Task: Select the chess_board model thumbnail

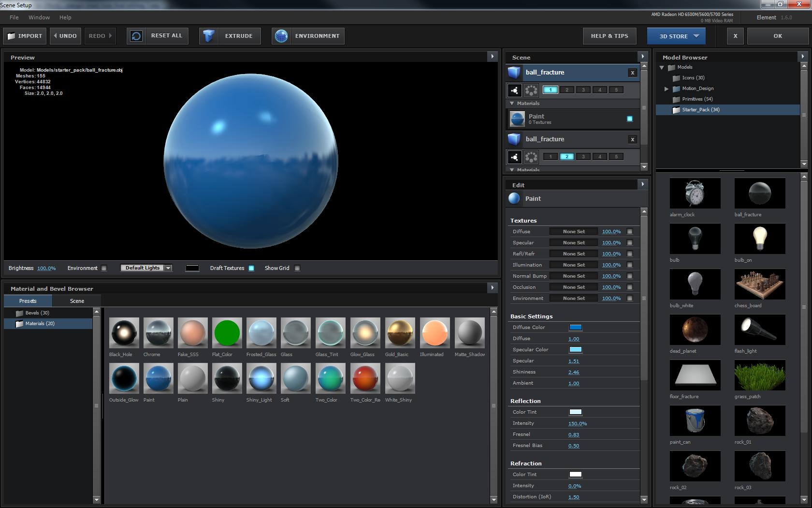Action: click(760, 284)
